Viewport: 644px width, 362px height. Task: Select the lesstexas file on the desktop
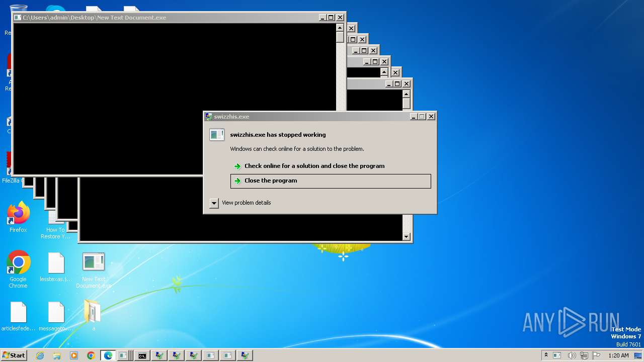point(56,267)
